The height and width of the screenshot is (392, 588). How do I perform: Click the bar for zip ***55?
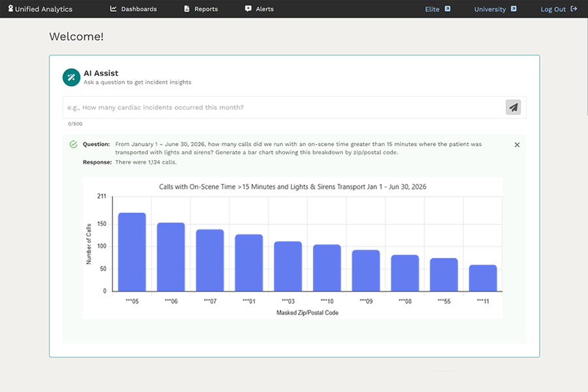(x=444, y=274)
